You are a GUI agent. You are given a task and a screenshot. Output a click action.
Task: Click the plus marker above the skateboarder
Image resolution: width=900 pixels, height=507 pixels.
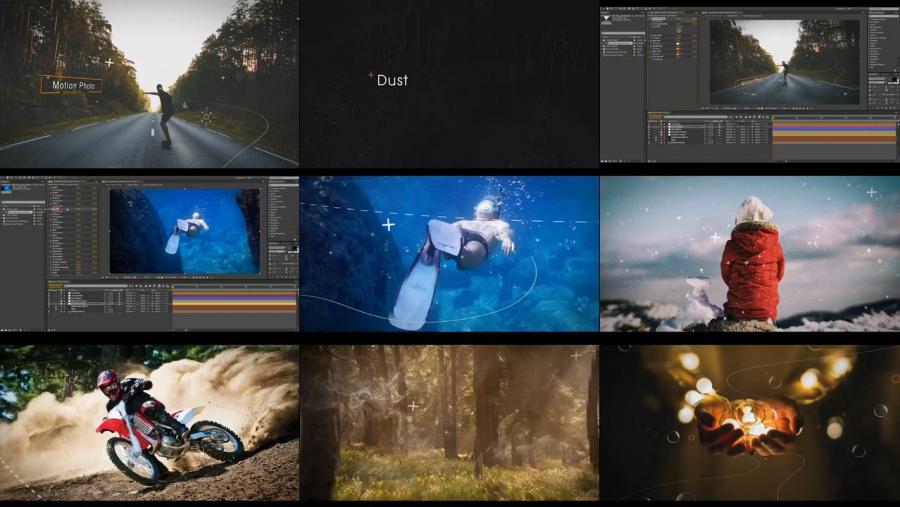pos(109,62)
